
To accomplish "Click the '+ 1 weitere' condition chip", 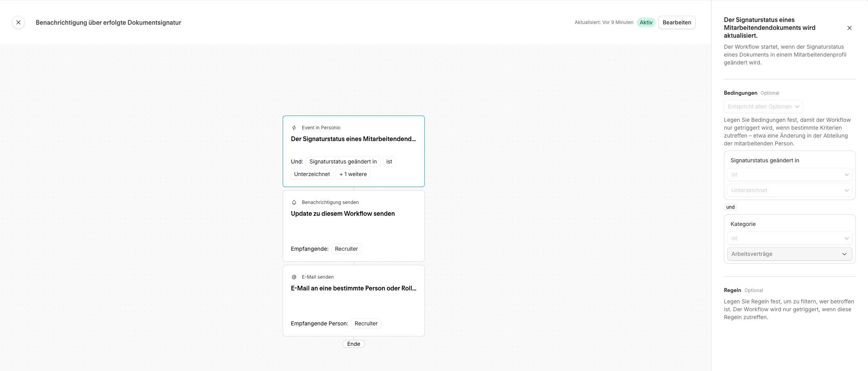I will click(353, 174).
